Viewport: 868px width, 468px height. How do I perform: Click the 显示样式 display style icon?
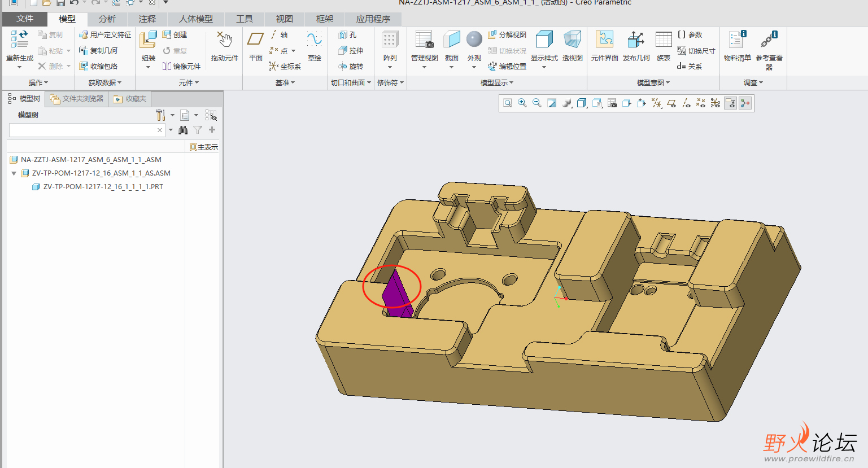point(544,40)
